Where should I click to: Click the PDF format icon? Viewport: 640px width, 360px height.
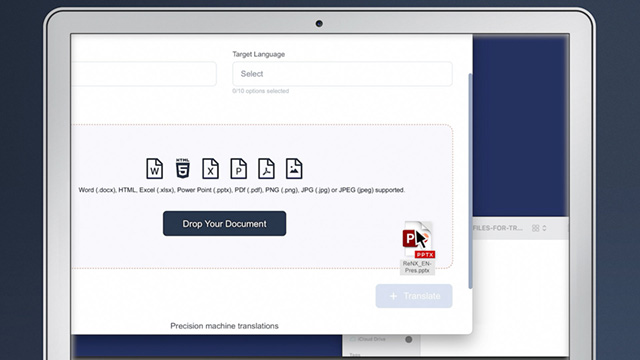coord(266,169)
